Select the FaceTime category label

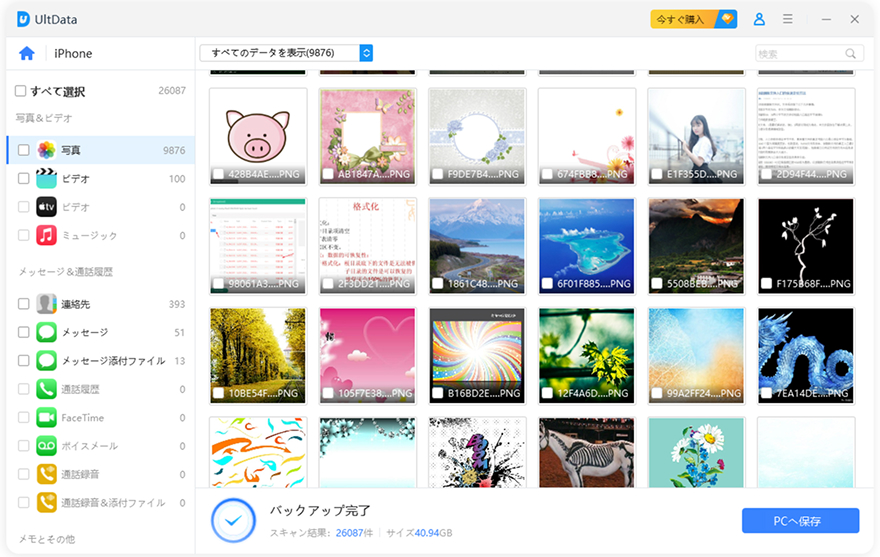point(82,417)
